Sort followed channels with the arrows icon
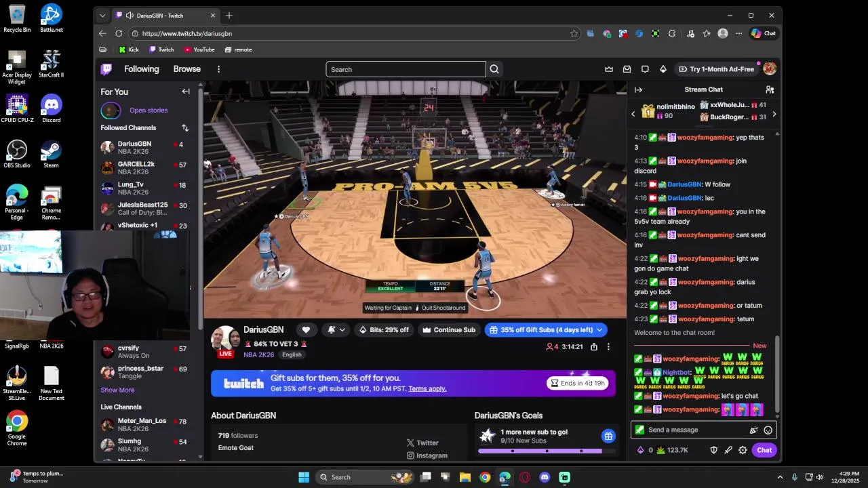This screenshot has height=488, width=868. (185, 127)
